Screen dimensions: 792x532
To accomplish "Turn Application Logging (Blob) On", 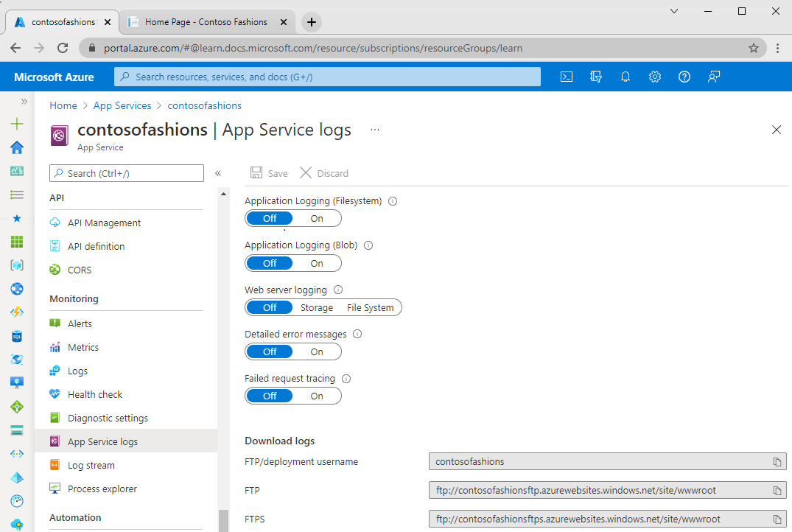I will pyautogui.click(x=317, y=264).
